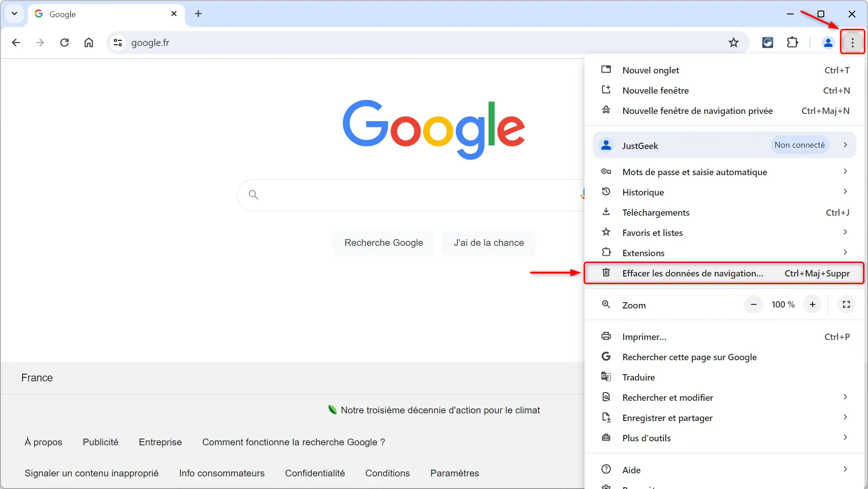Expand Plus d'outils submenu chevron
The image size is (868, 489).
845,437
